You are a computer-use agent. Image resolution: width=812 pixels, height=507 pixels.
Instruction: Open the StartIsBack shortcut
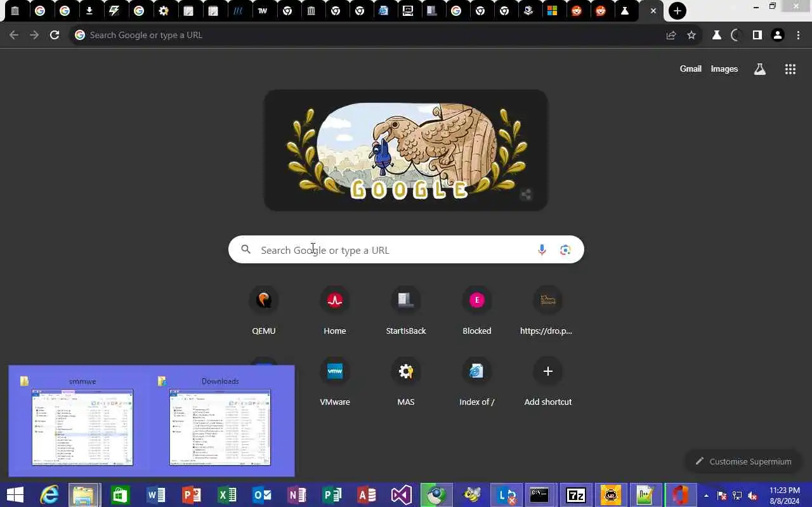click(x=406, y=310)
